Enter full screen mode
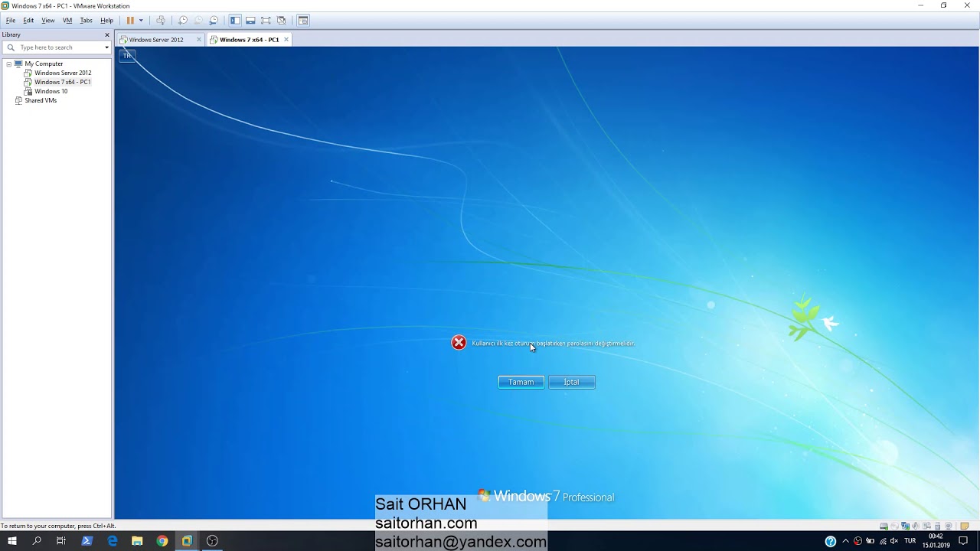 266,21
